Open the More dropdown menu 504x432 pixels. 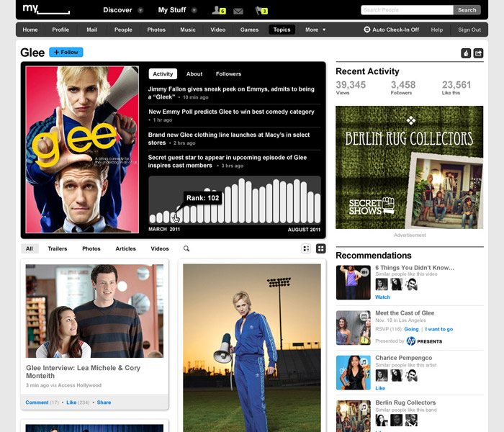pos(315,30)
